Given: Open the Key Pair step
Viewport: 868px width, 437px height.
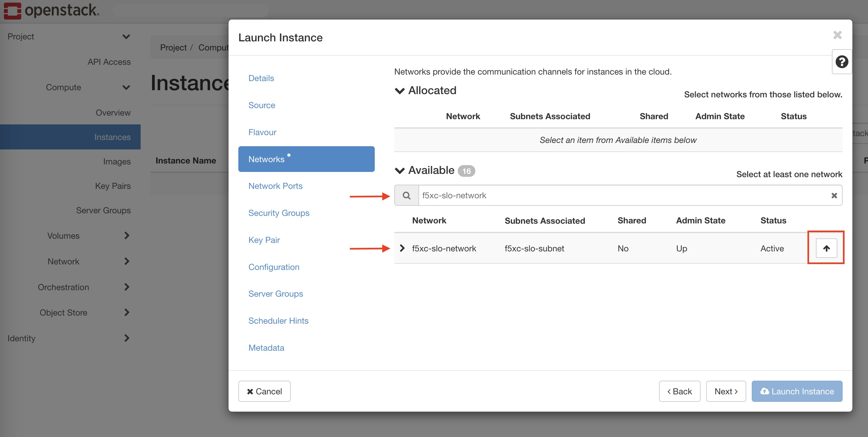Looking at the screenshot, I should coord(264,240).
